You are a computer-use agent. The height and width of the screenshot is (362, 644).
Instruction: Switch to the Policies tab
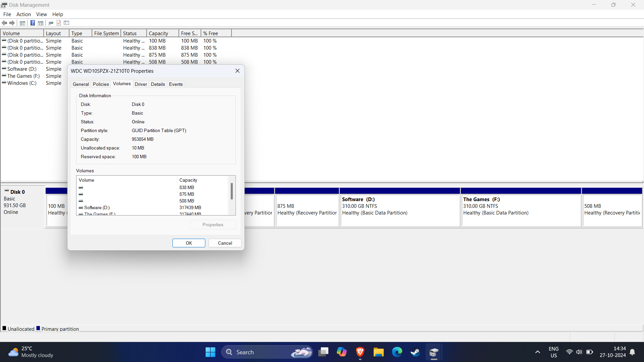click(x=101, y=84)
